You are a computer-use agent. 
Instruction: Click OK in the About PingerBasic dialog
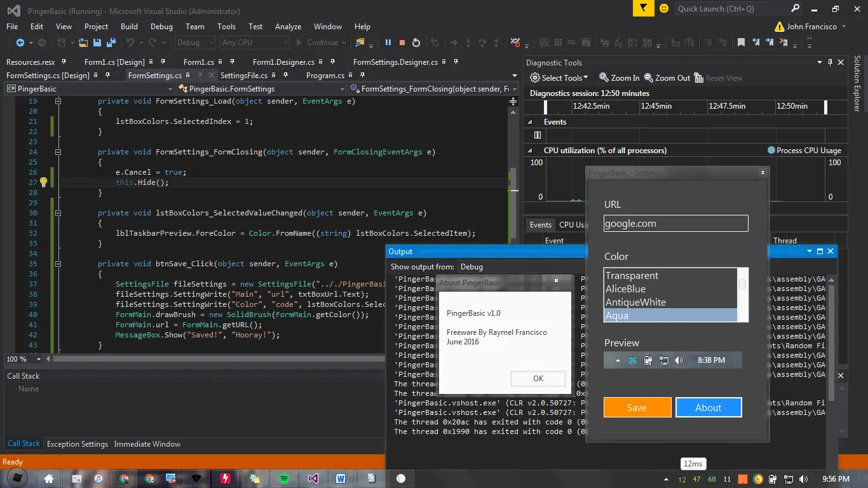coord(538,378)
